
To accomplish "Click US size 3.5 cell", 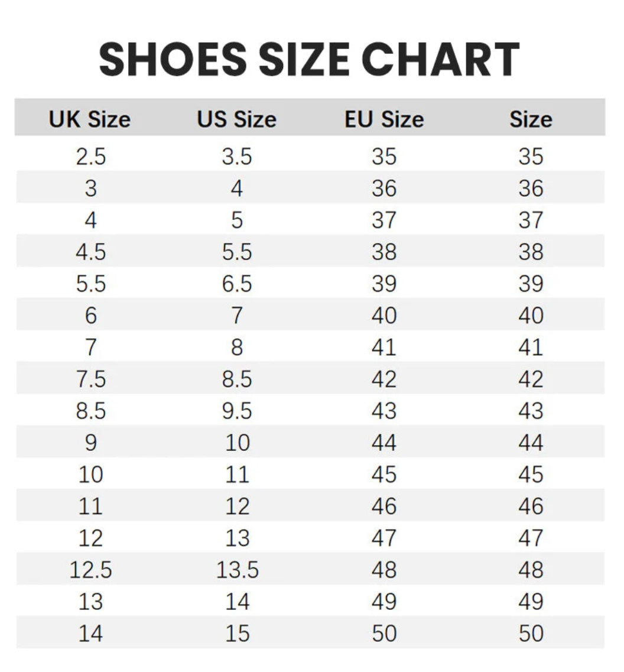I will click(x=237, y=157).
